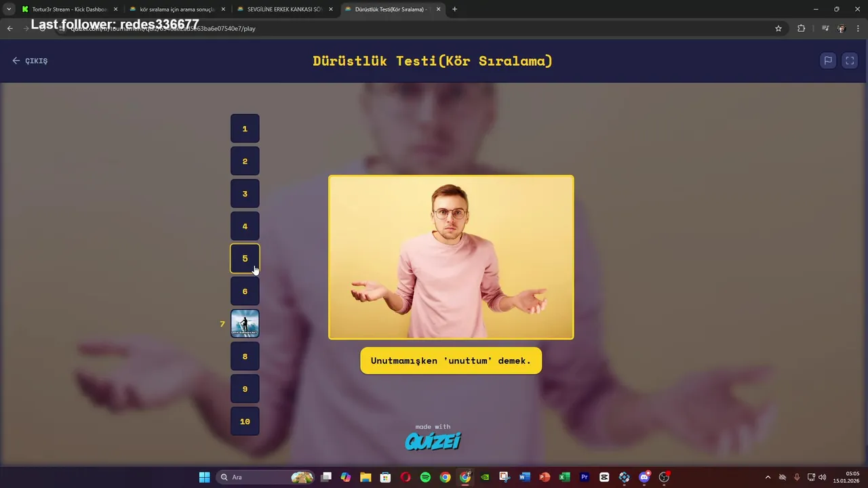Open OBS Studio from taskbar

[664, 477]
